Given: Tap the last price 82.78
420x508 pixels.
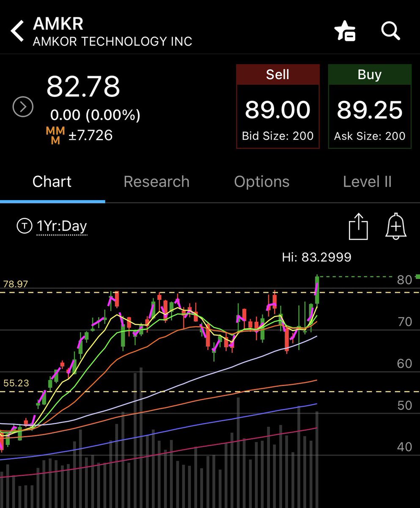Looking at the screenshot, I should click(x=83, y=87).
